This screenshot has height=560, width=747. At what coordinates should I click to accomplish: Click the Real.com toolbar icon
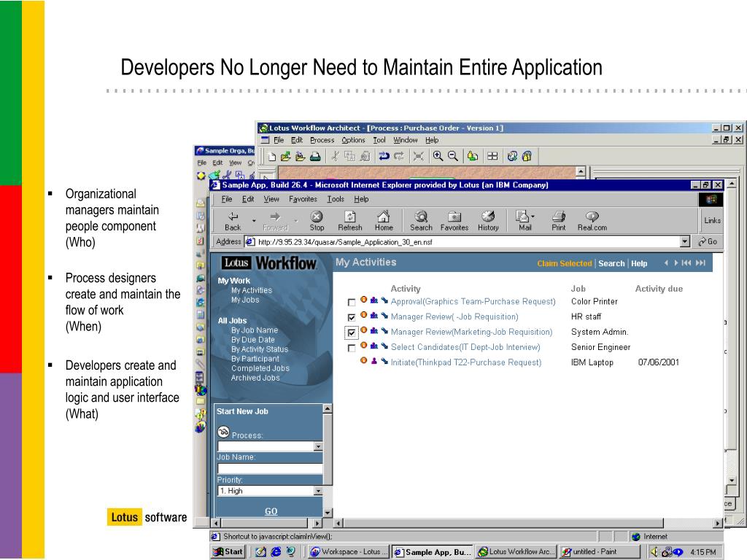point(592,222)
